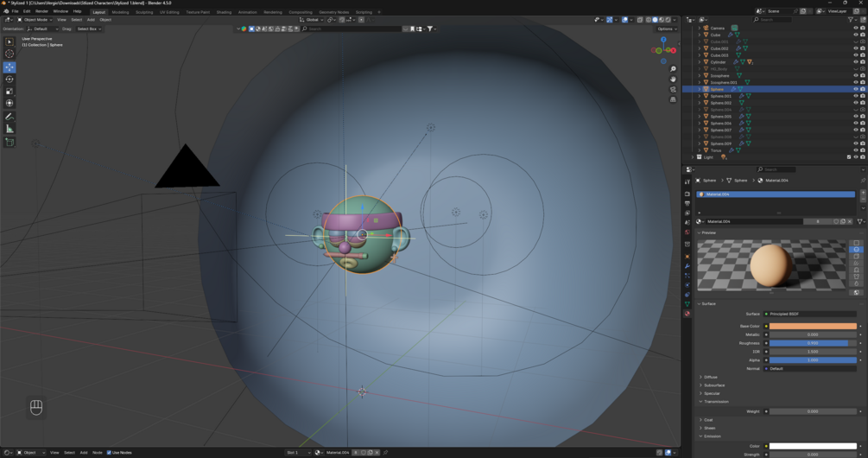Viewport: 868px width, 458px height.
Task: Click the add material slot plus button
Action: click(863, 194)
